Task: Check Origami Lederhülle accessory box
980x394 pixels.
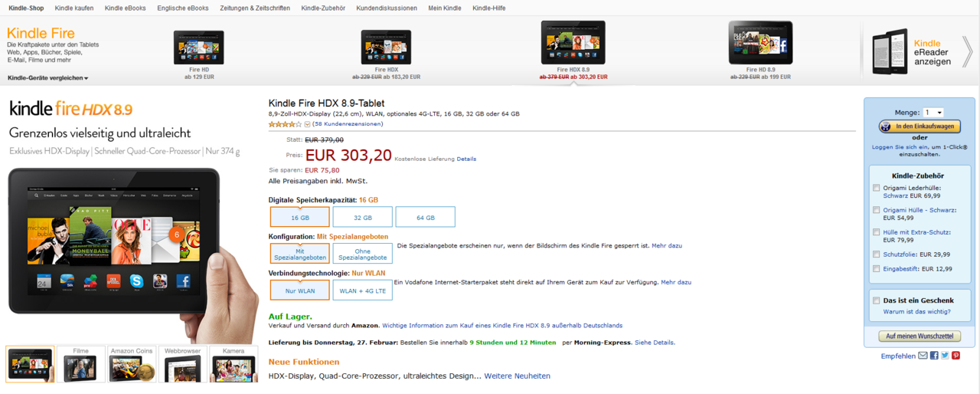Action: pos(877,188)
